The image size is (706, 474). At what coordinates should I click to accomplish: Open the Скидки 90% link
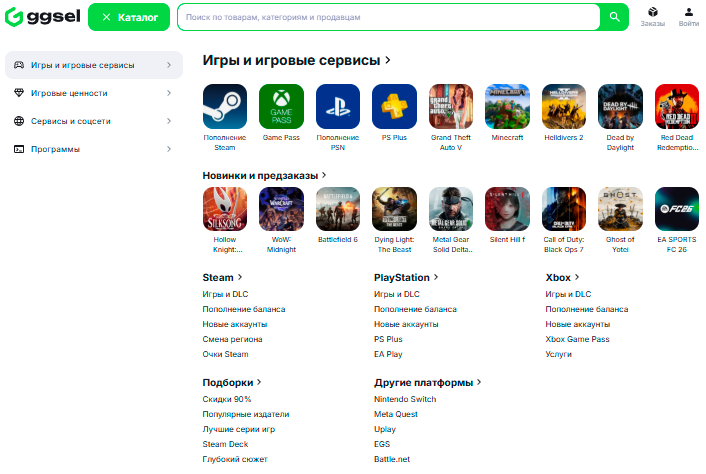227,399
